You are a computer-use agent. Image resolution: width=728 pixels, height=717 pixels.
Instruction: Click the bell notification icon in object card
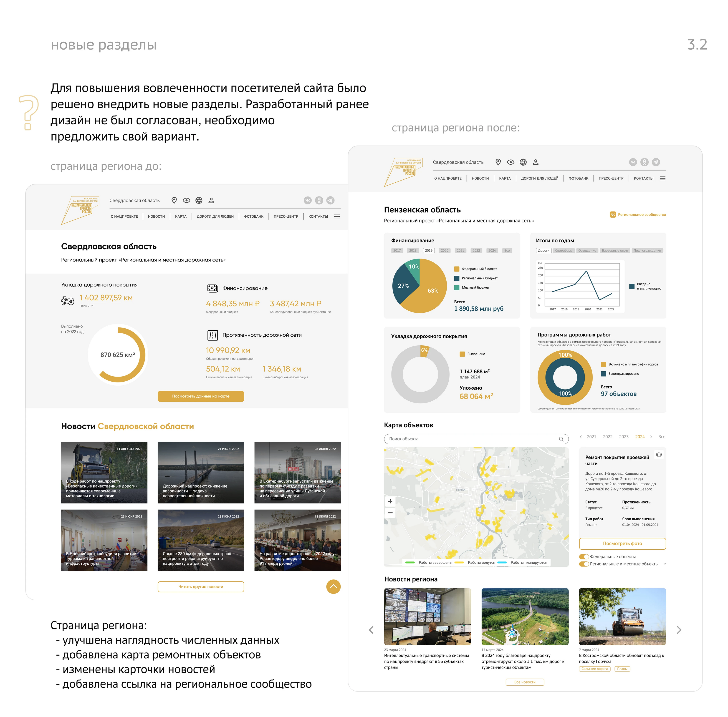pos(659,455)
